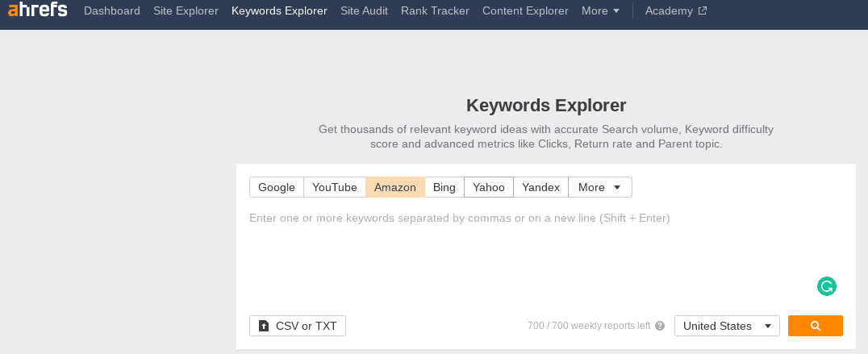Click the help icon beside weekly reports
Viewport: 868px width, 354px height.
(x=660, y=326)
